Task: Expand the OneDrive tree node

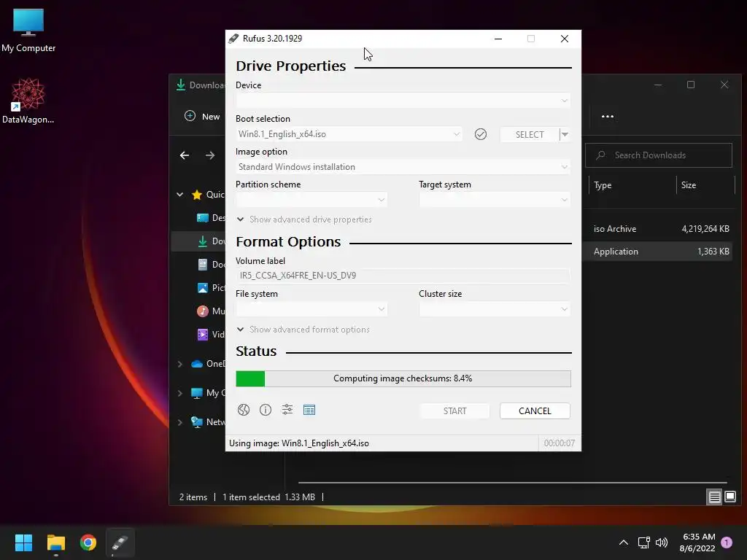Action: 180,364
